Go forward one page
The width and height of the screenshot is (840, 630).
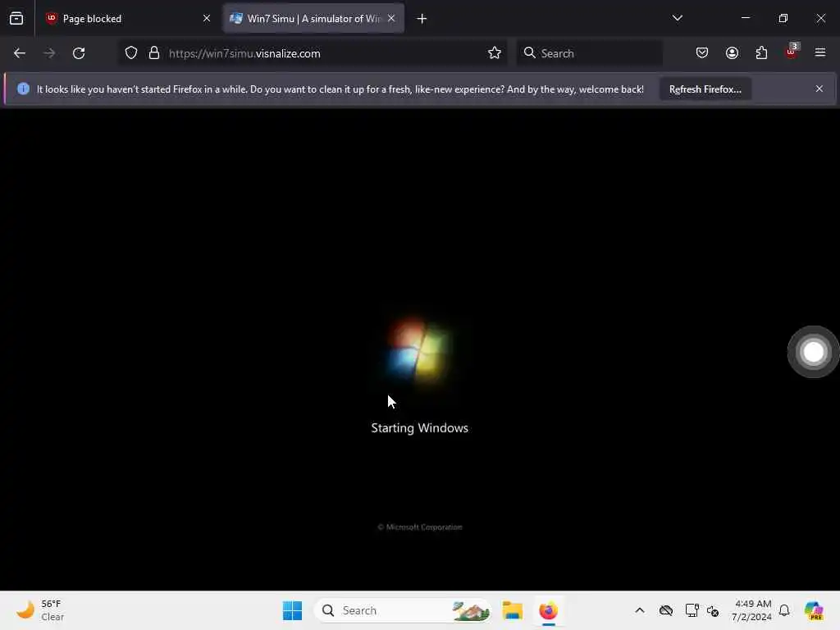[49, 53]
